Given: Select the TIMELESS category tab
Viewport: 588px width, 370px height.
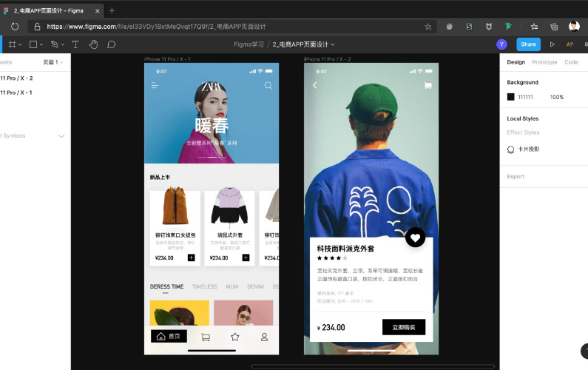Looking at the screenshot, I should pyautogui.click(x=205, y=286).
